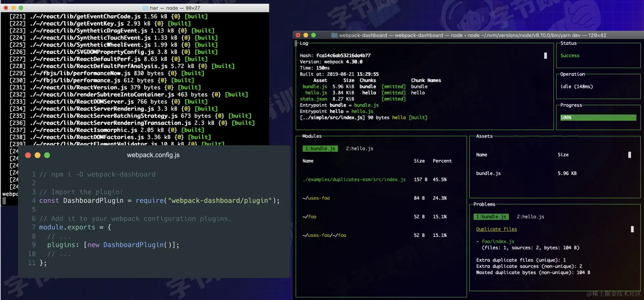Click the hash value fca14c6ab53216da4b77
The height and width of the screenshot is (300, 644).
tap(343, 56)
